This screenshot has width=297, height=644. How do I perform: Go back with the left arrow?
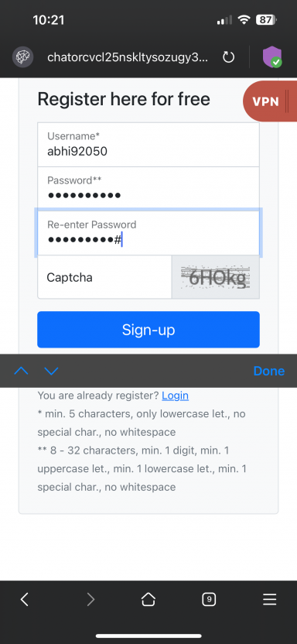pos(25,600)
